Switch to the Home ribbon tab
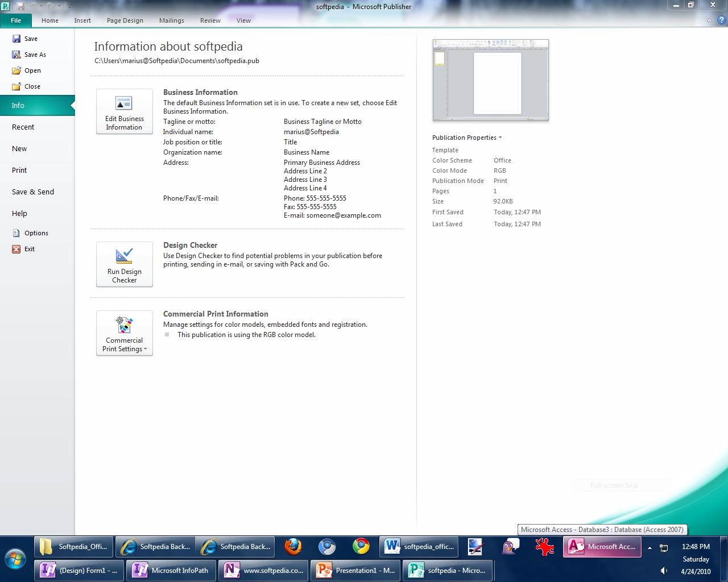The height and width of the screenshot is (582, 728). 50,20
